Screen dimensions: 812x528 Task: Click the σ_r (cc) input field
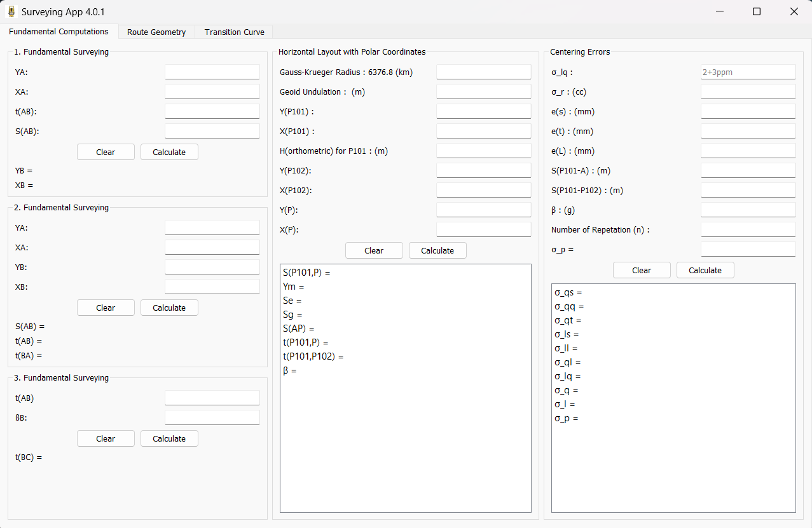pyautogui.click(x=748, y=91)
